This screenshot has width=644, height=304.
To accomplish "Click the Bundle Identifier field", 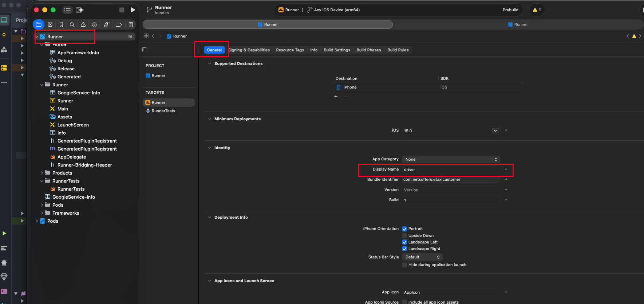I will 451,179.
